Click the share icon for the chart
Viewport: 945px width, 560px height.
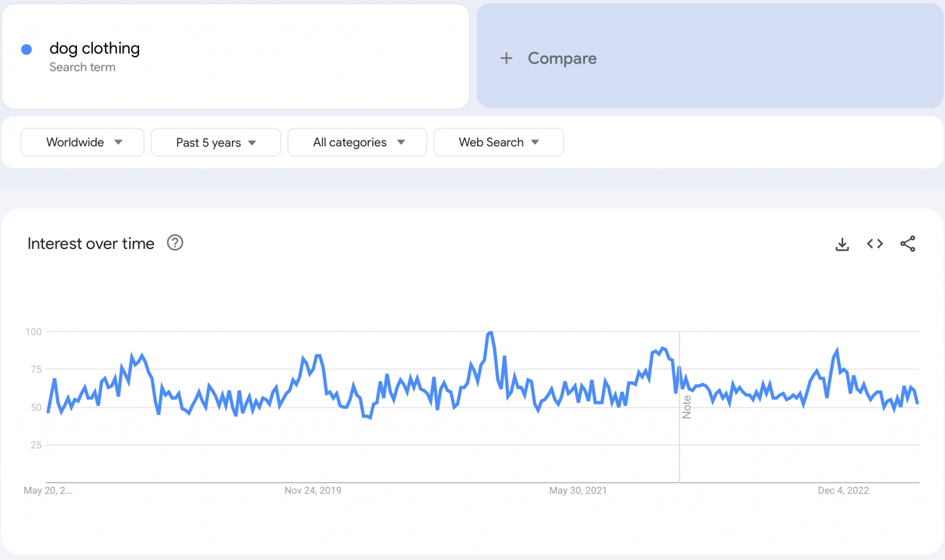tap(907, 244)
